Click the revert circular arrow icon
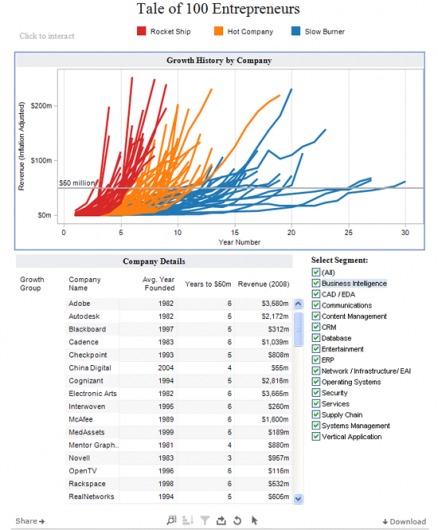This screenshot has height=530, width=438. [237, 521]
